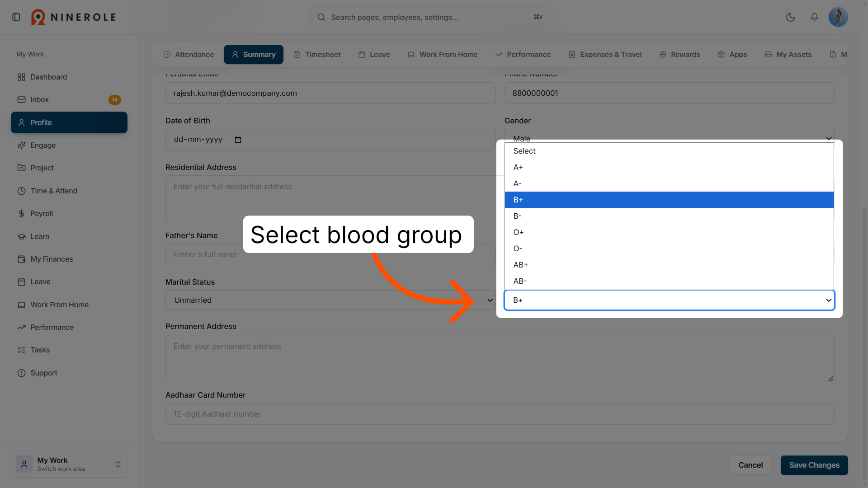Open Payroll in sidebar
Screen dimensions: 868x488
point(69,213)
